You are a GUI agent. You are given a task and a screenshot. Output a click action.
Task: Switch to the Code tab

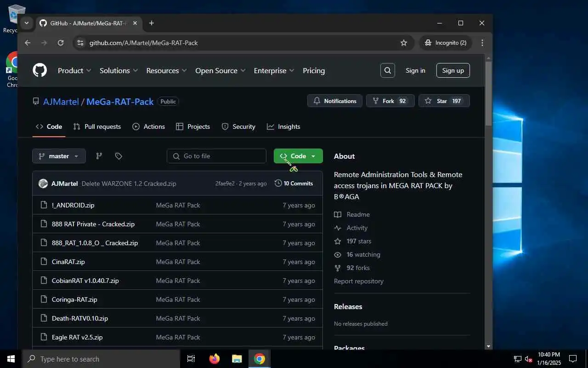point(49,126)
